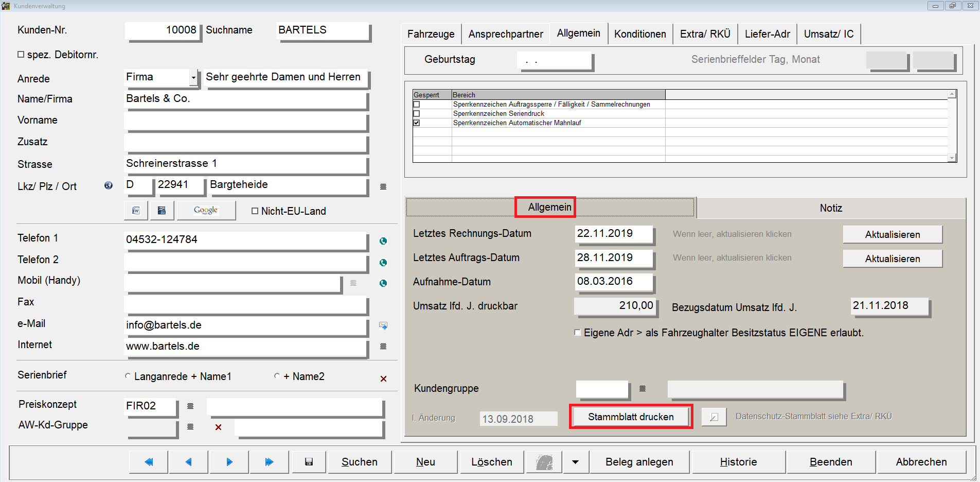Click the e-Mail field info@bartels.de
980x482 pixels.
point(245,325)
